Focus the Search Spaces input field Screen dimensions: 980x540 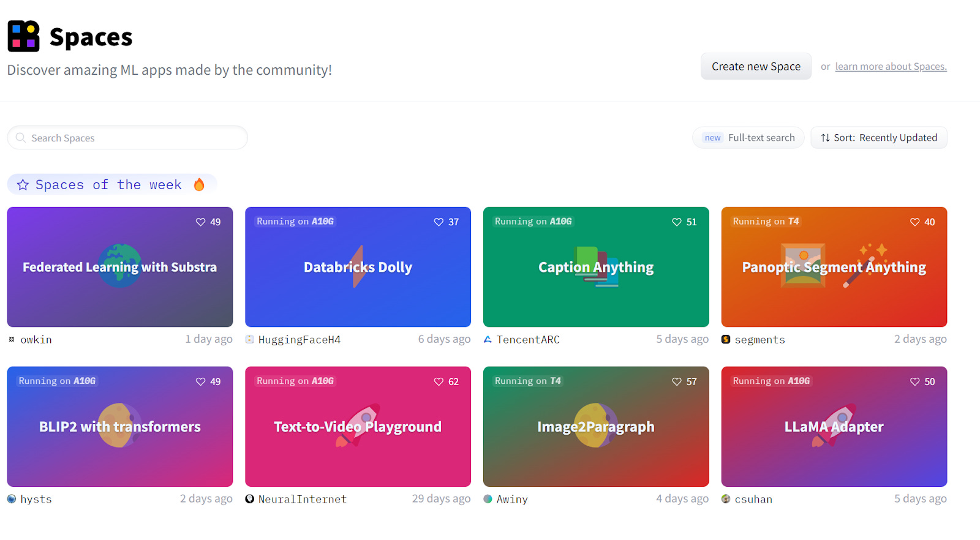pyautogui.click(x=127, y=138)
